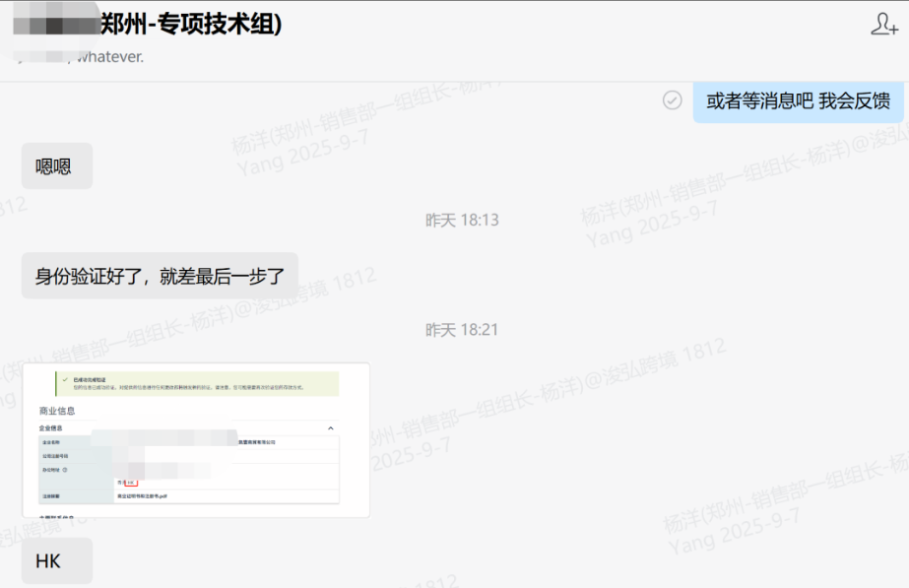
Task: Click the 昨天 18:13 timestamp
Action: click(462, 220)
